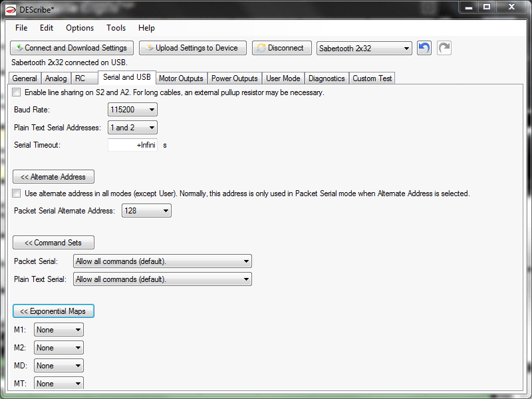Switch to the User Mode tab
Viewport: 532px width, 399px height.
coord(283,78)
